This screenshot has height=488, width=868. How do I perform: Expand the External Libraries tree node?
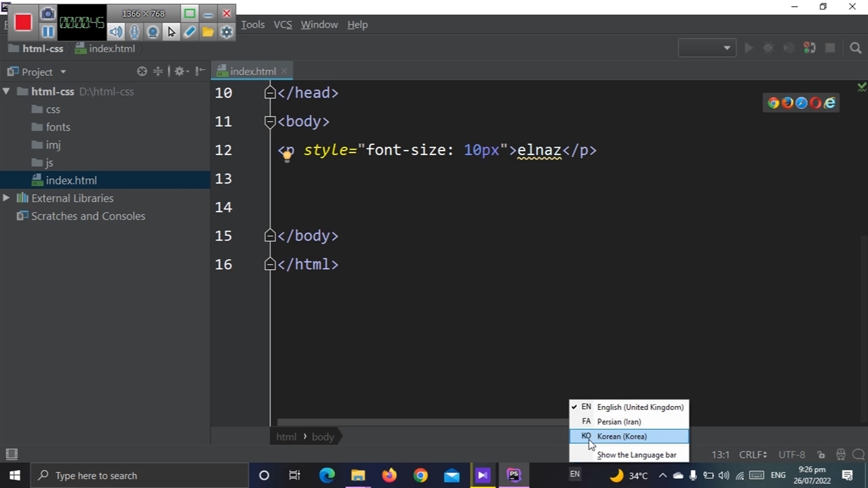click(6, 198)
